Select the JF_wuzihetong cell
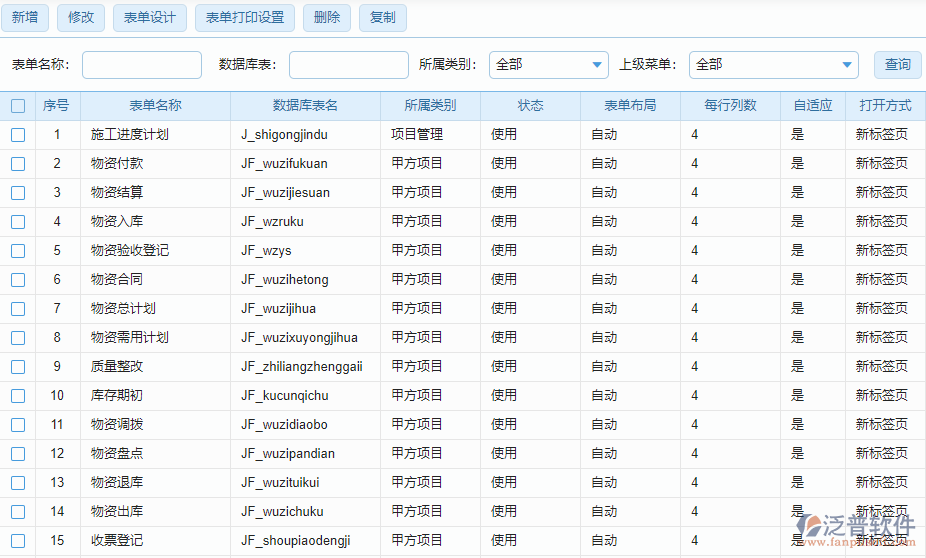The image size is (926, 558). [305, 279]
